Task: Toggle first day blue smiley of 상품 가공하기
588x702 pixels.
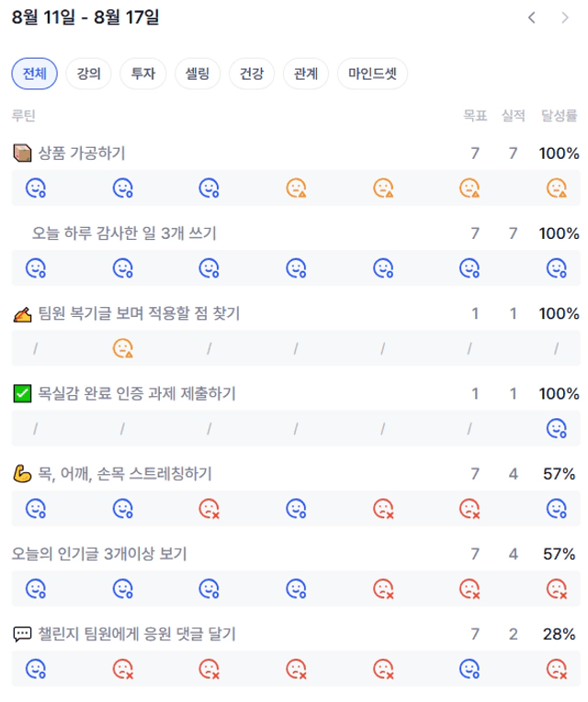Action: click(x=36, y=188)
